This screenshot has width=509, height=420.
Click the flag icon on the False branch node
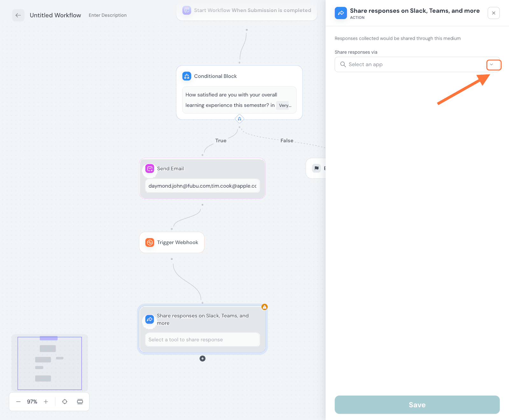pos(317,168)
